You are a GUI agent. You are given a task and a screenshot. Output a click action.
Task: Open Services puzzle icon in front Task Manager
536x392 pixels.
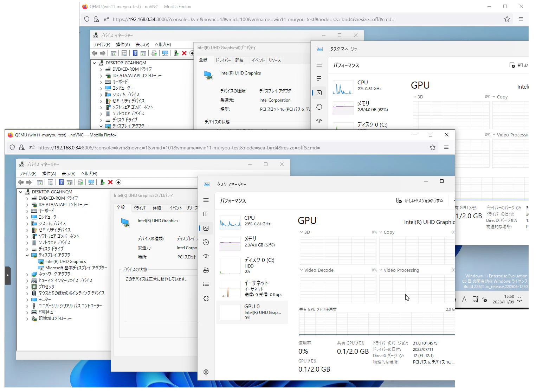[206, 298]
